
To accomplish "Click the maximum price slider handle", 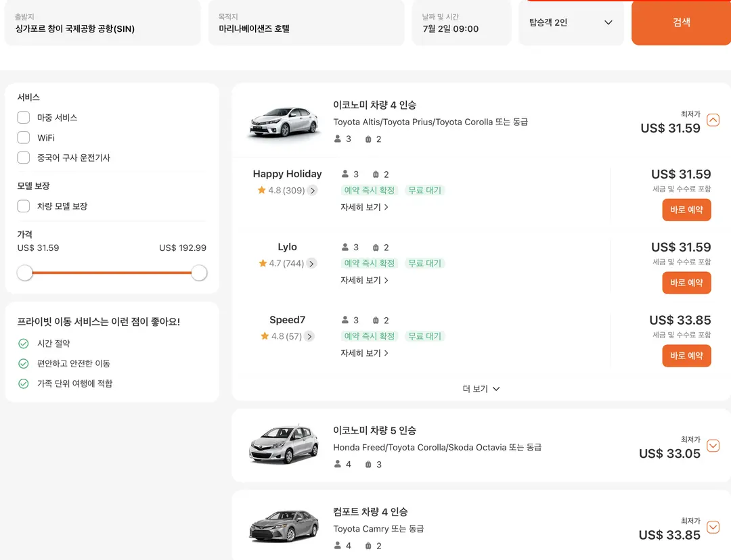I will coord(199,273).
